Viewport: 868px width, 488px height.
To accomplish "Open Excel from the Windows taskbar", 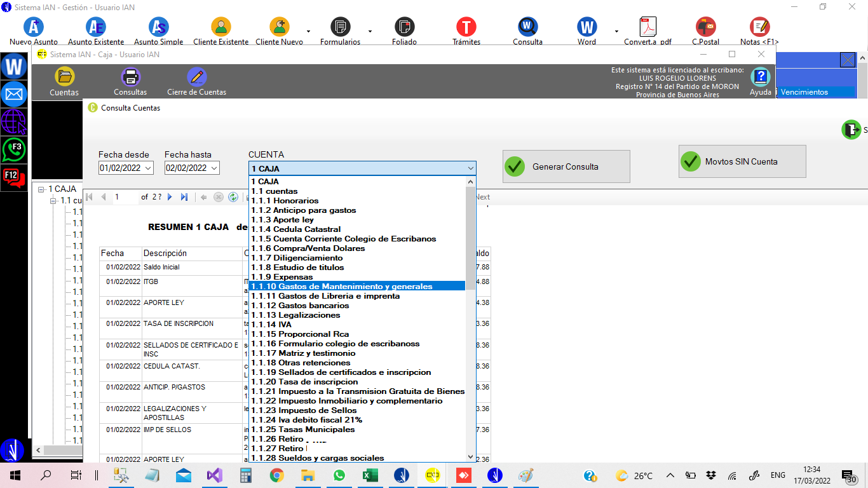I will point(370,475).
